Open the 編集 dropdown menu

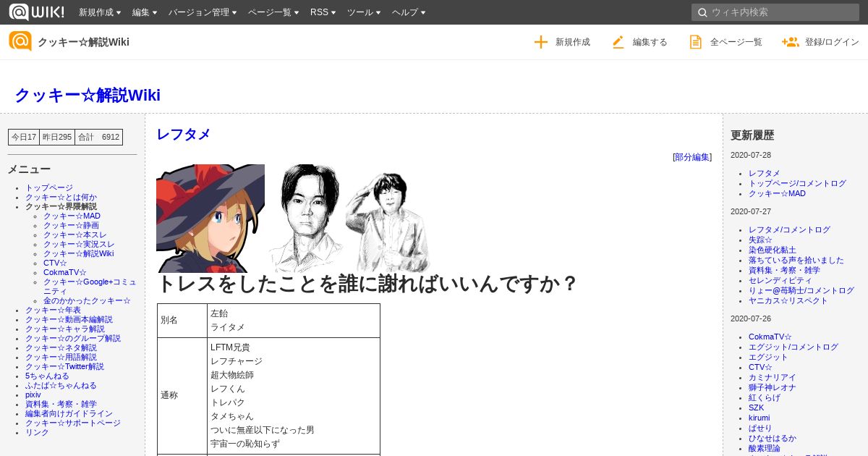[x=145, y=12]
